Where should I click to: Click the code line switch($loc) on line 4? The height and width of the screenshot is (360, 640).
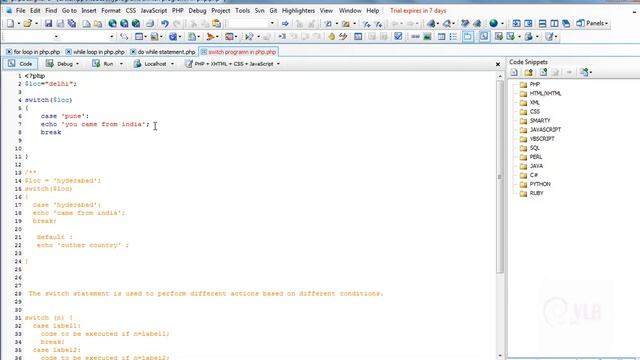coord(49,100)
